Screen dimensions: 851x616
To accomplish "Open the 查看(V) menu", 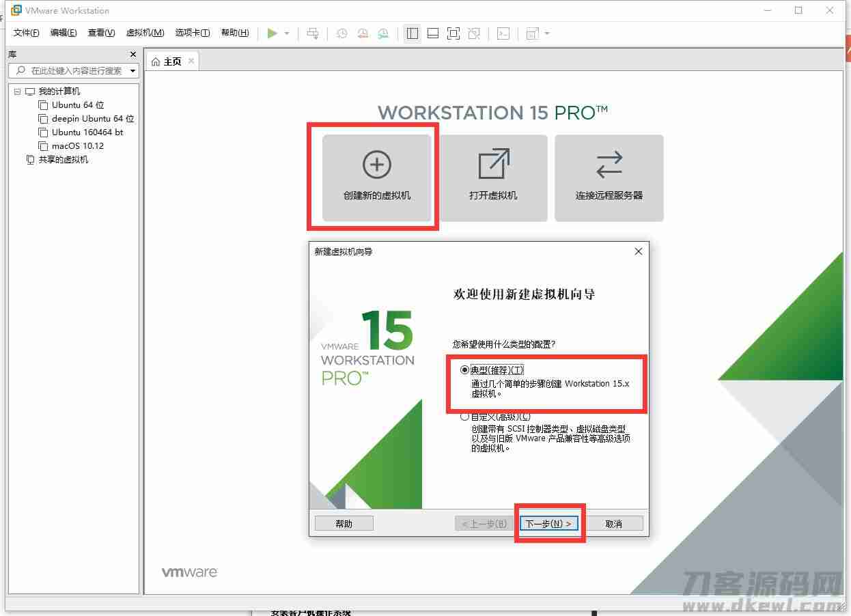I will pos(101,33).
